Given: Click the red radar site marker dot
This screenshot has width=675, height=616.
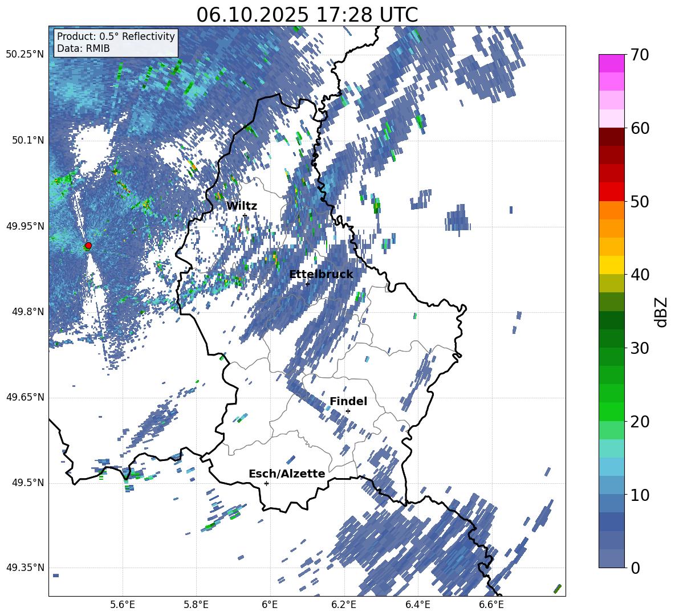Looking at the screenshot, I should coord(88,246).
